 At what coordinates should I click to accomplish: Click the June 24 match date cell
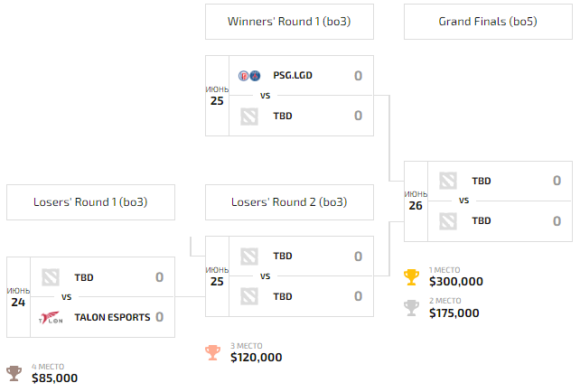point(18,297)
